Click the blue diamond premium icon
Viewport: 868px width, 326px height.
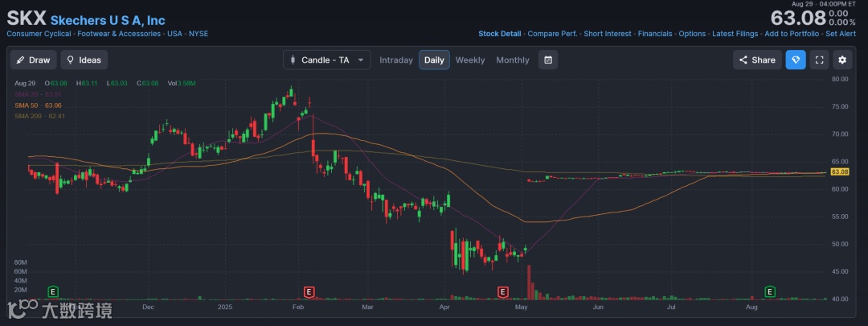click(x=796, y=60)
